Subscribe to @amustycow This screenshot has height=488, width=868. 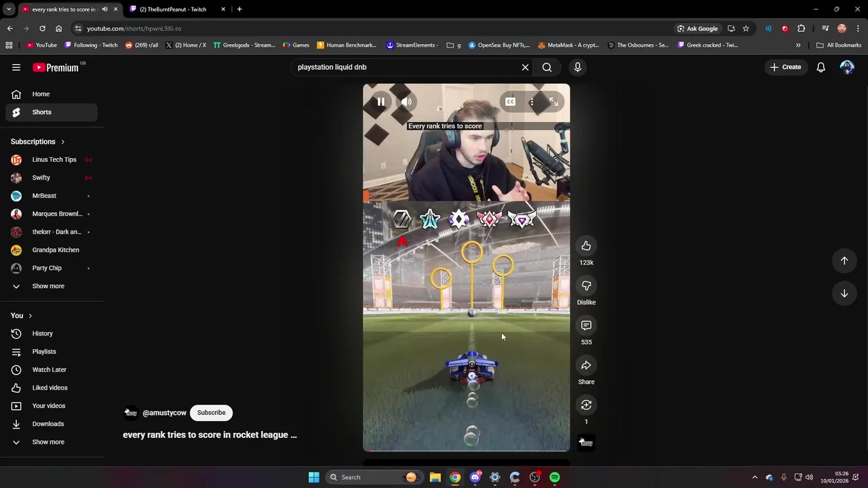tap(211, 413)
